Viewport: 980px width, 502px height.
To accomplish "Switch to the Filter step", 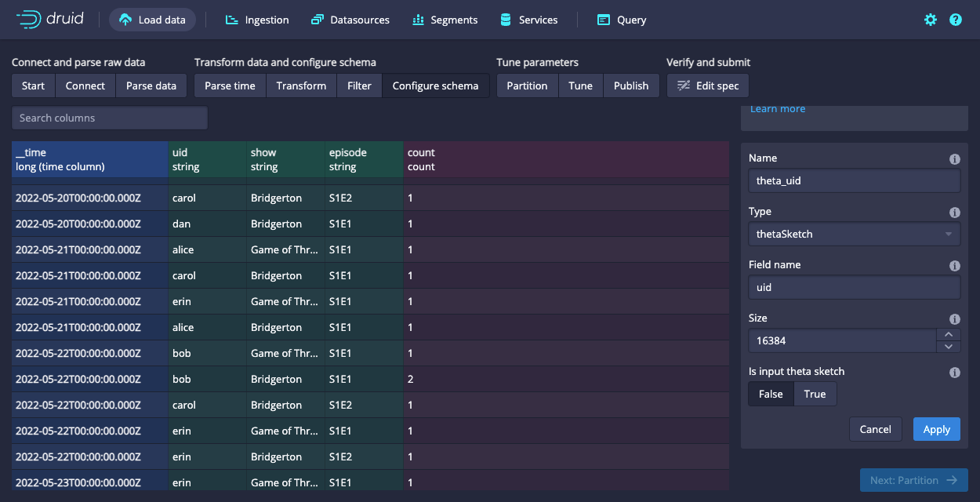I will click(359, 85).
